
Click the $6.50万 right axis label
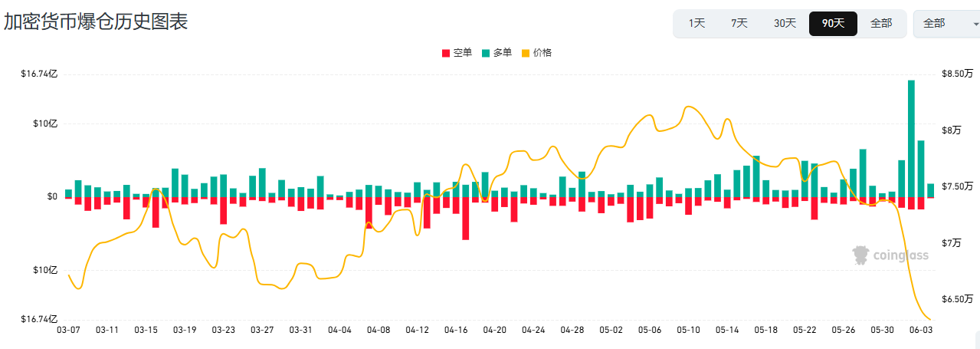coord(957,298)
